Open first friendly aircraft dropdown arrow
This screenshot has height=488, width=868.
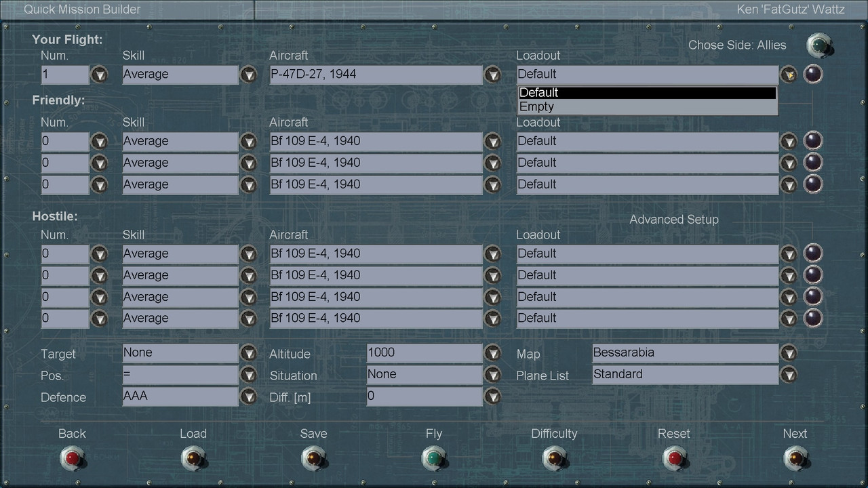[492, 142]
